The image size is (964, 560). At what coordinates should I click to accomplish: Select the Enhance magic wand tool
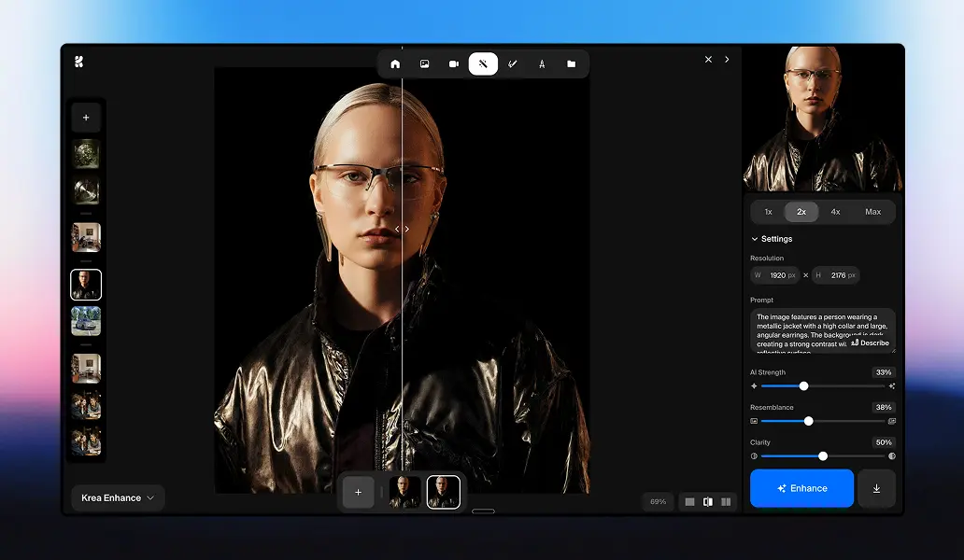point(483,63)
